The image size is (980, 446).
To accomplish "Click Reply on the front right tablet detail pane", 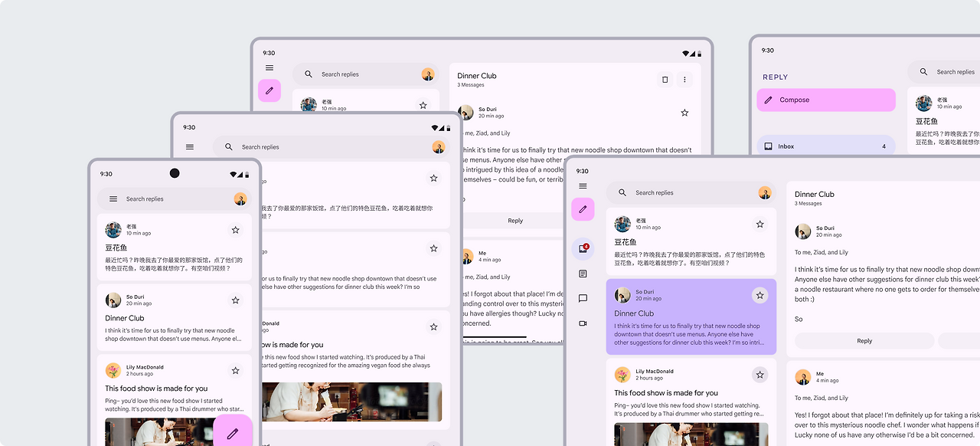I will pos(864,341).
